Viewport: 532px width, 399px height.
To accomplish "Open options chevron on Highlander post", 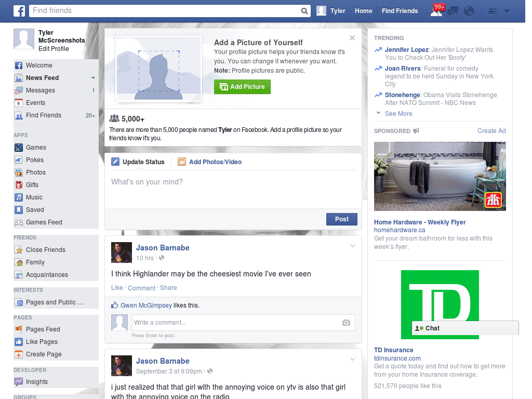I will [x=353, y=246].
